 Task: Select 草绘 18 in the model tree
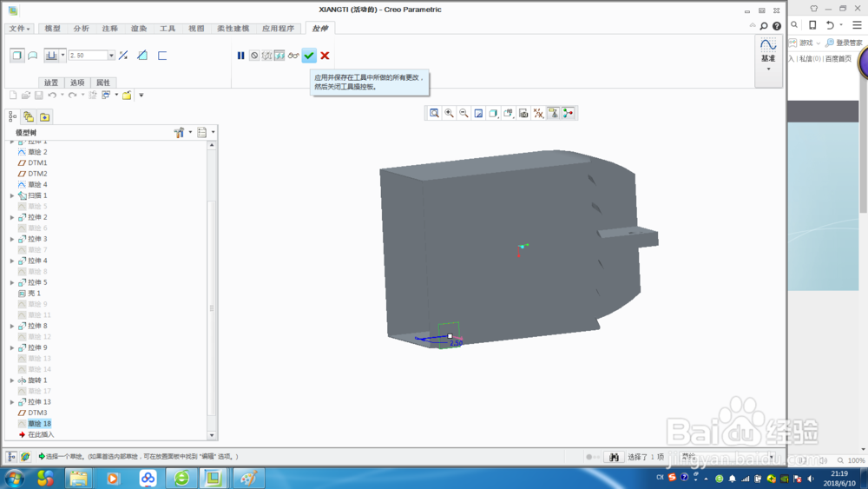click(39, 424)
